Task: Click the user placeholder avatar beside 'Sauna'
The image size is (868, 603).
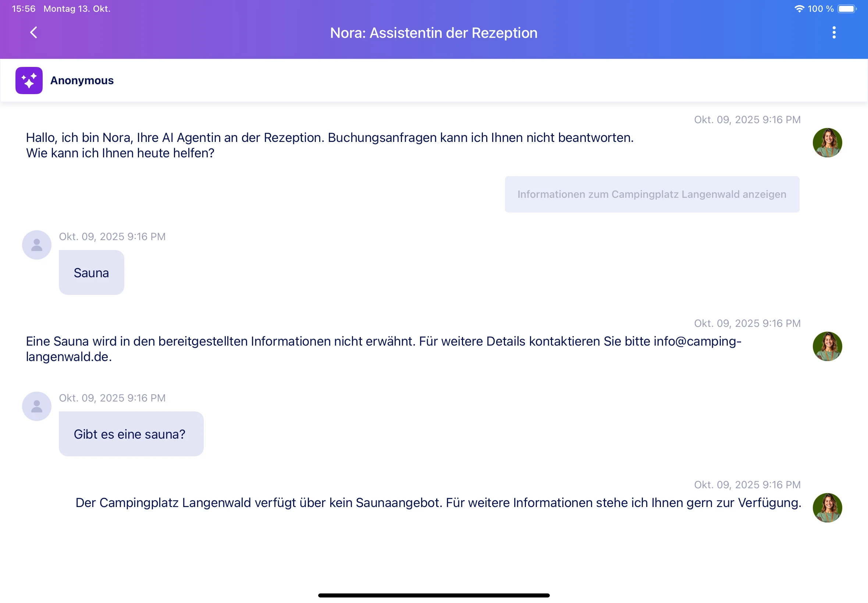Action: (x=36, y=245)
